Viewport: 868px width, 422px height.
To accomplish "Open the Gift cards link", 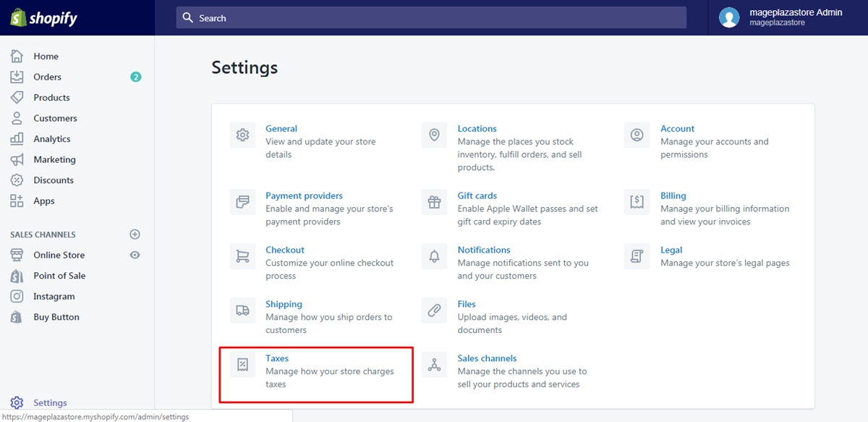I will pyautogui.click(x=477, y=195).
